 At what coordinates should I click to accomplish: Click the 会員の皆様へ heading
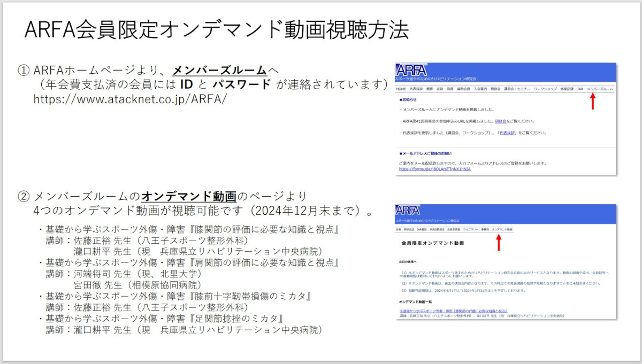tap(408, 262)
